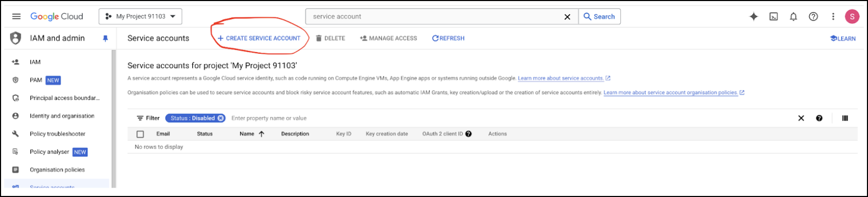Image resolution: width=868 pixels, height=197 pixels.
Task: Open Policy troubleshooter in sidebar
Action: 57,134
